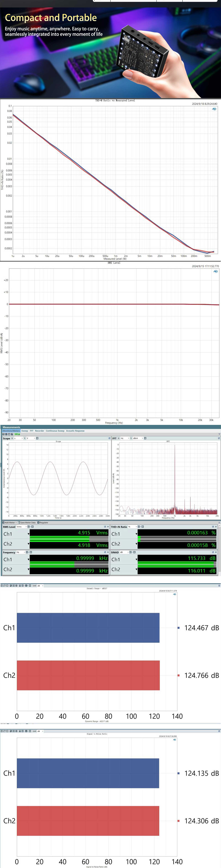Open the SINAD dB unit dropdown

click(x=124, y=552)
